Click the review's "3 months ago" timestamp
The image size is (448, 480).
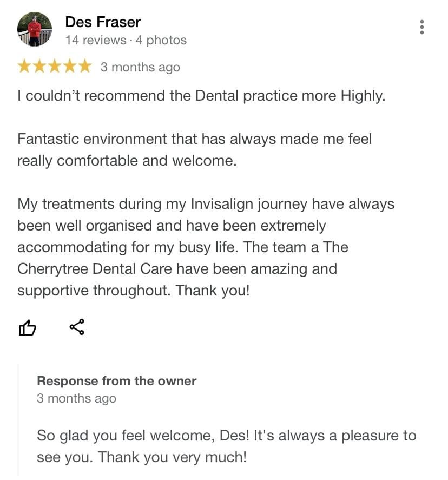(x=140, y=68)
